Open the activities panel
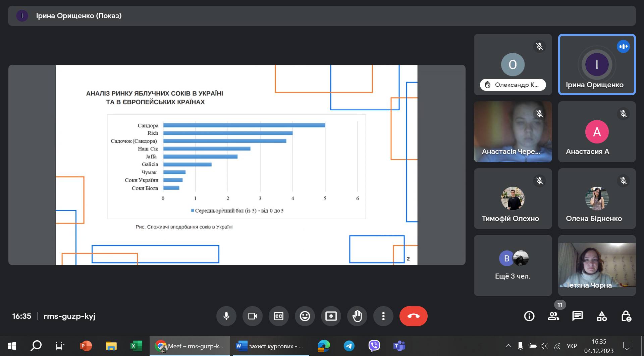644x356 pixels. point(602,316)
